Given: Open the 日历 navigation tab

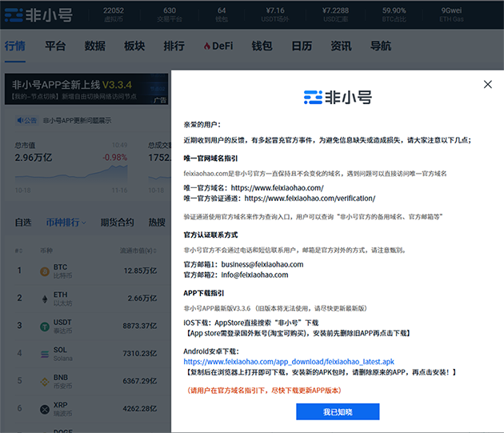Looking at the screenshot, I should (x=302, y=46).
